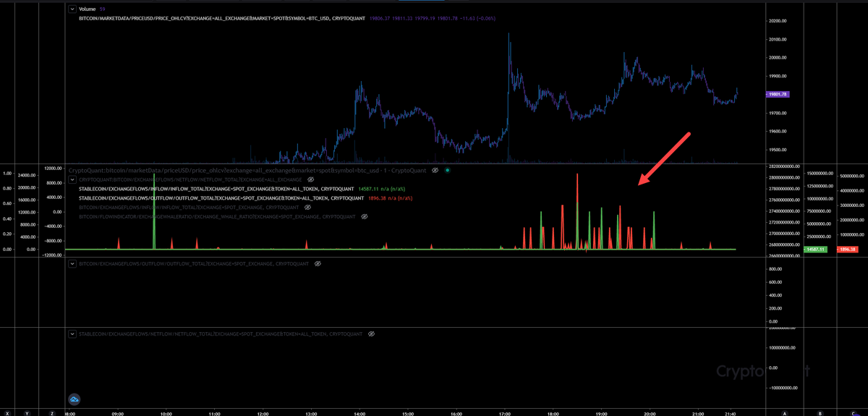Click the Volume value 59
Viewport: 868px width, 416px height.
(102, 9)
